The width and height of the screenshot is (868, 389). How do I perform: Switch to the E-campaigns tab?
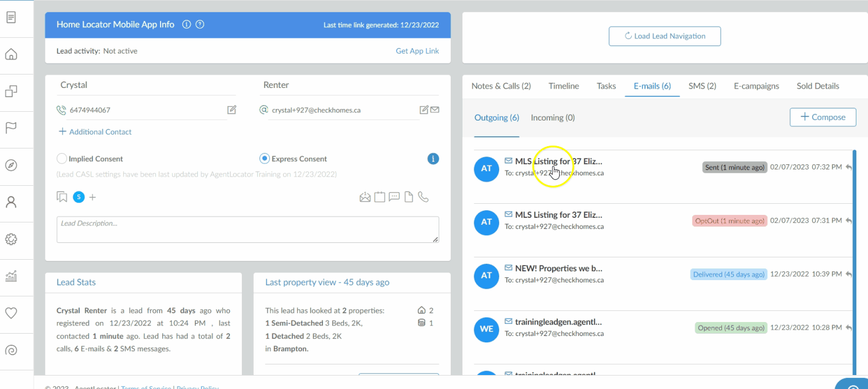tap(756, 86)
